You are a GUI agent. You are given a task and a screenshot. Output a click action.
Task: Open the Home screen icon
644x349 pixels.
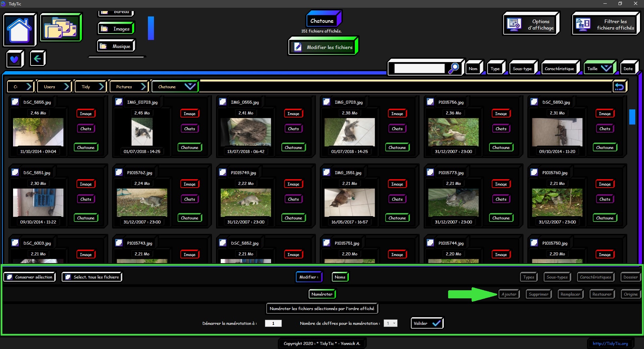[x=19, y=30]
